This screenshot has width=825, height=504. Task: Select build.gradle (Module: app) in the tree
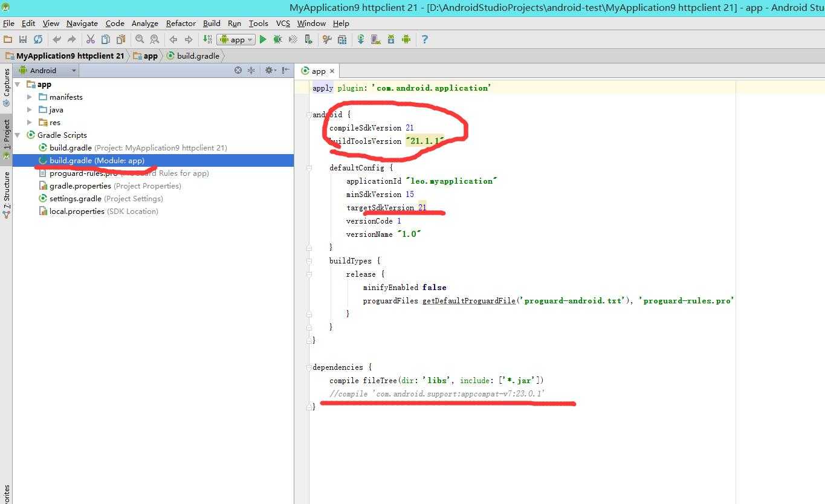coord(153,160)
